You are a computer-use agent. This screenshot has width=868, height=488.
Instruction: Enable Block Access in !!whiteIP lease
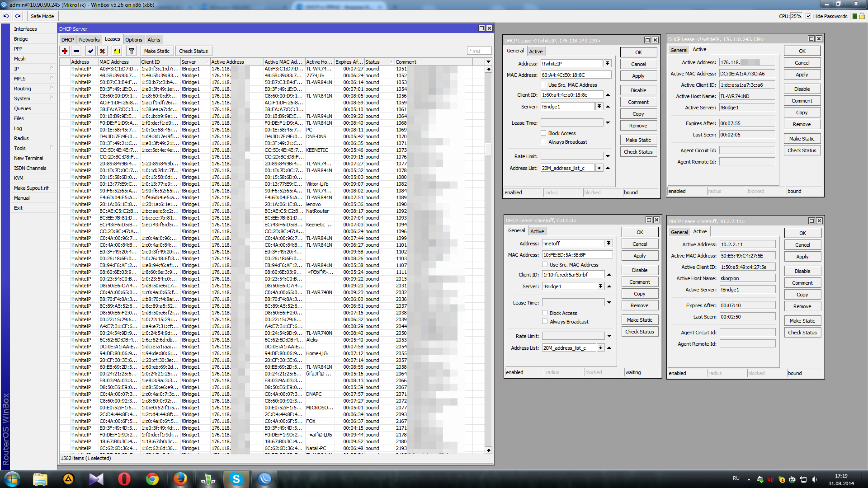543,133
